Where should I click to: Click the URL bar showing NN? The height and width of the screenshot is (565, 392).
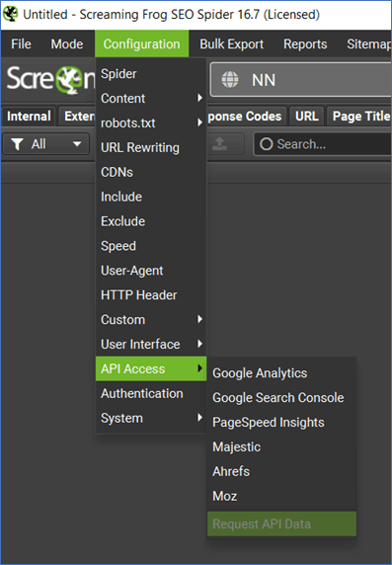click(301, 80)
